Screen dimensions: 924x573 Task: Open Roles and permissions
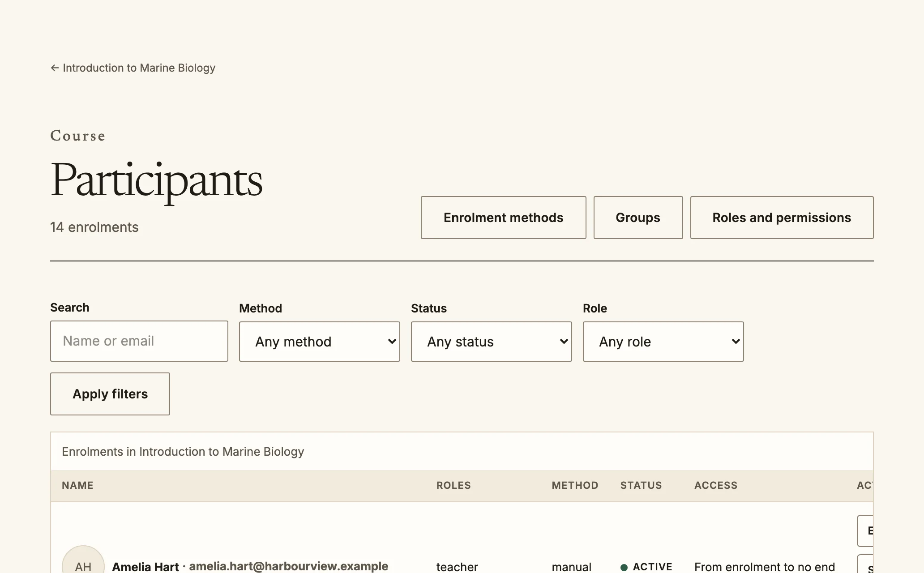782,218
